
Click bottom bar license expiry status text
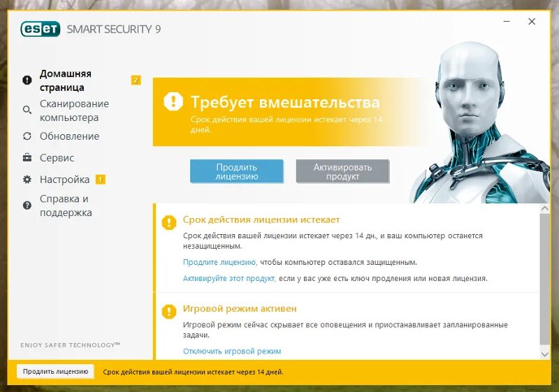point(194,372)
